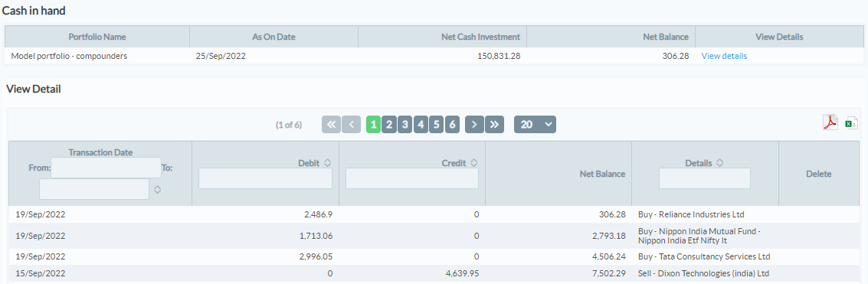Select the (1 of 6) page indicator
This screenshot has width=868, height=284.
pos(288,125)
